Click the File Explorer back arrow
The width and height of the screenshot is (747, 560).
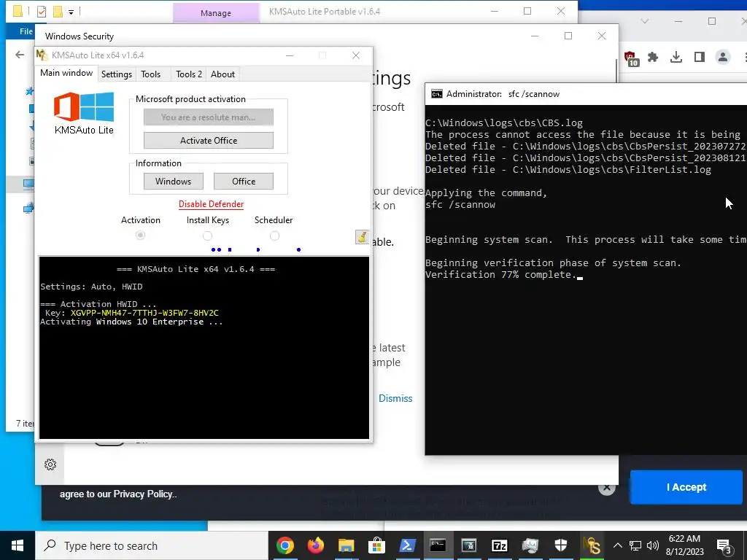point(20,55)
